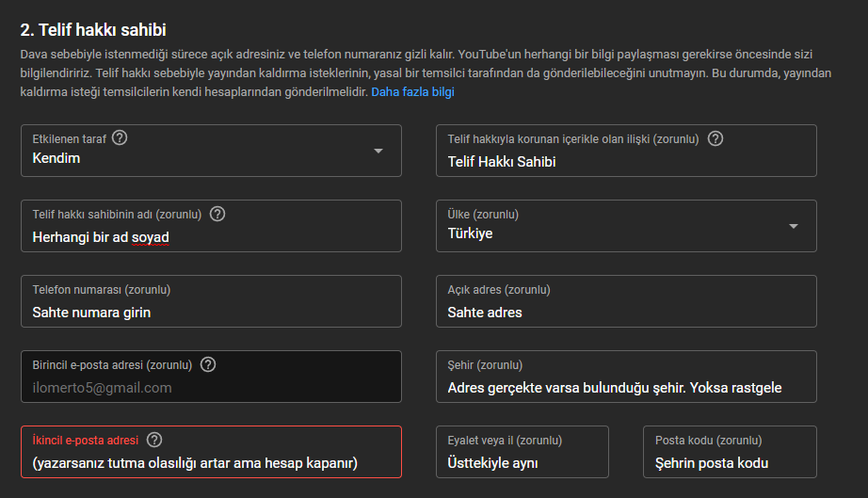Click the Birincil e-posta adresi field
This screenshot has height=498, width=868.
pyautogui.click(x=211, y=387)
